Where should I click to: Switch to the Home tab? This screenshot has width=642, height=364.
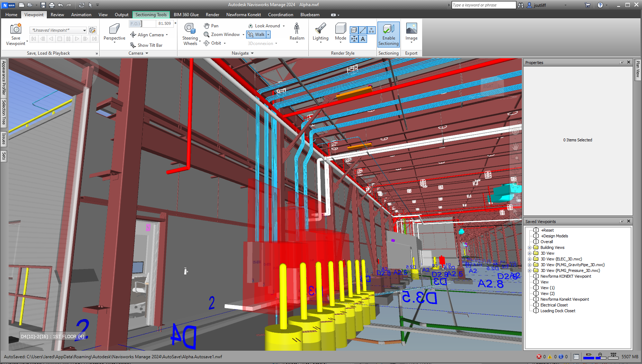pos(11,15)
